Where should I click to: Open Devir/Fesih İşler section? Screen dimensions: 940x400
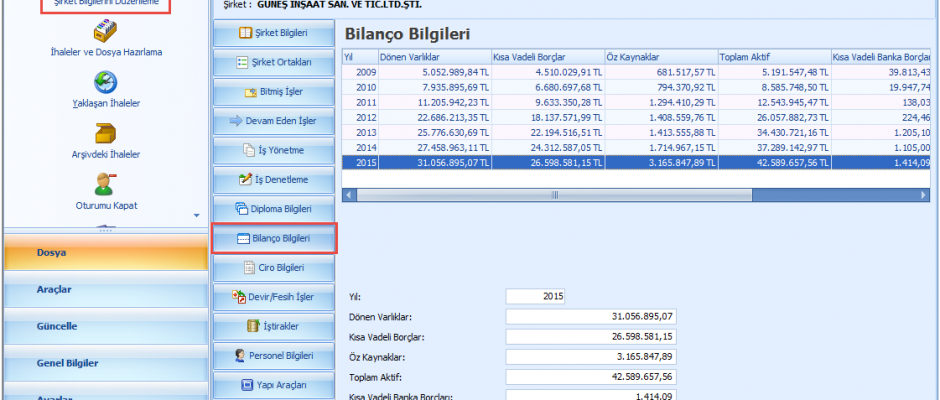pos(274,297)
